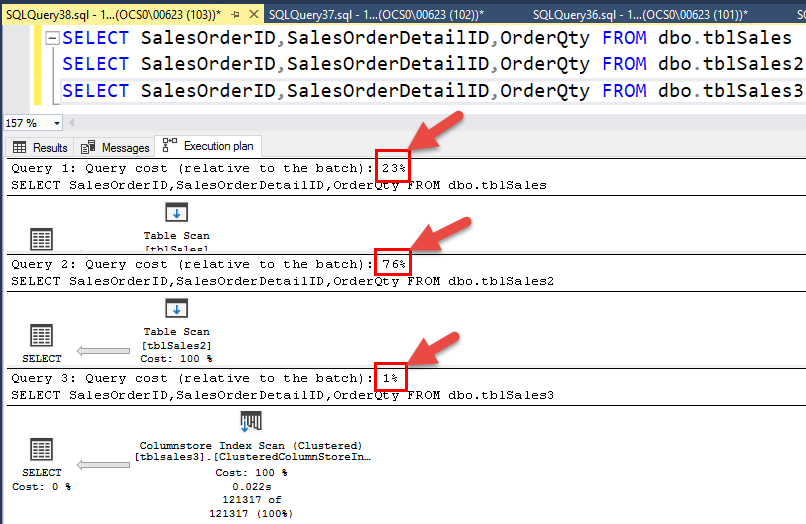Click the [tblsales3].[ClusteredColumnStoreIn… label
The width and height of the screenshot is (806, 524).
(x=252, y=457)
